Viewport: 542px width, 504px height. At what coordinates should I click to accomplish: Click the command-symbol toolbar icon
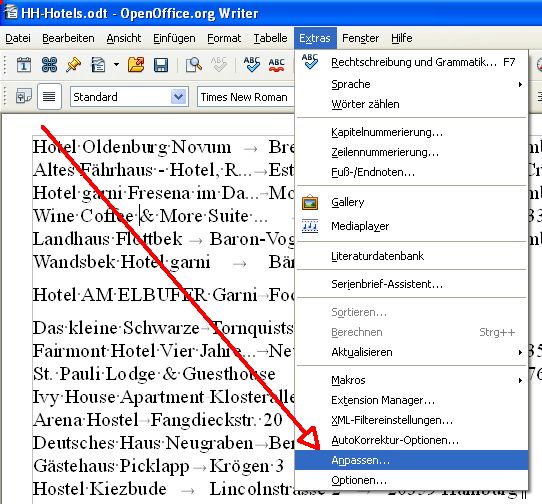tap(49, 65)
